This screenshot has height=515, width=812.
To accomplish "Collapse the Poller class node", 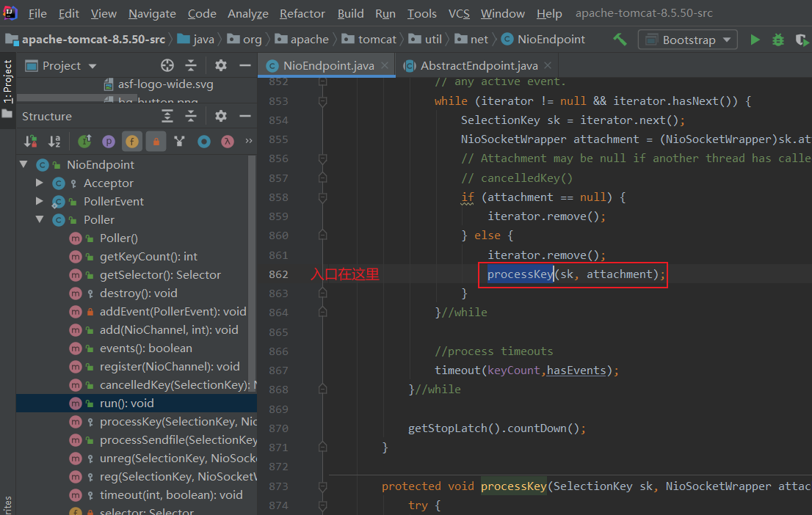I will click(40, 219).
